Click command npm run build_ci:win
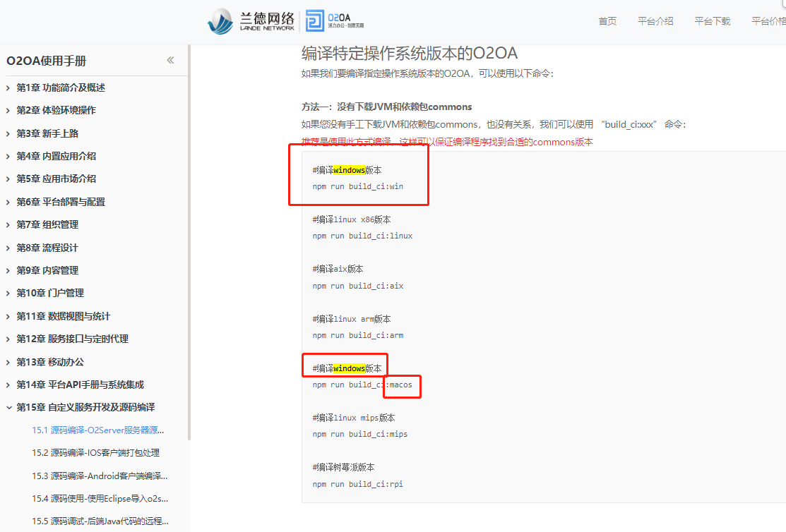The height and width of the screenshot is (532, 786). click(358, 186)
